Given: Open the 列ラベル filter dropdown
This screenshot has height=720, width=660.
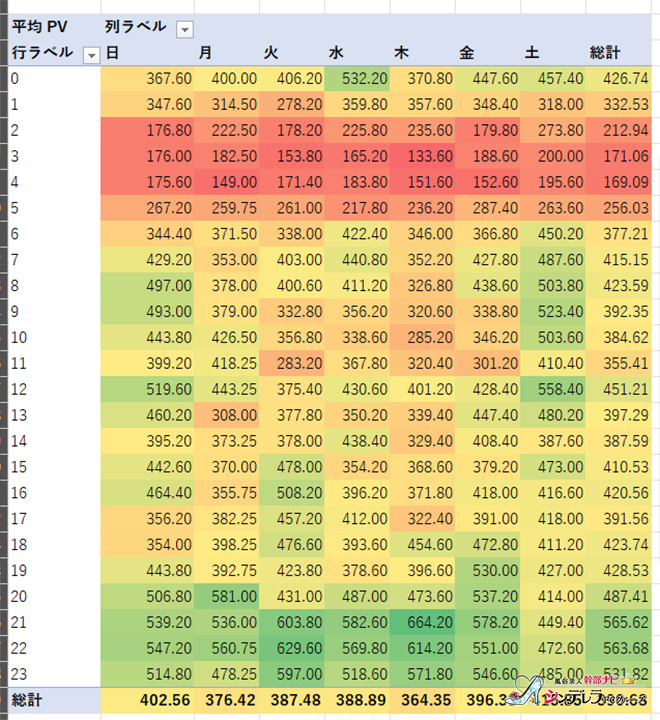Looking at the screenshot, I should click(184, 29).
